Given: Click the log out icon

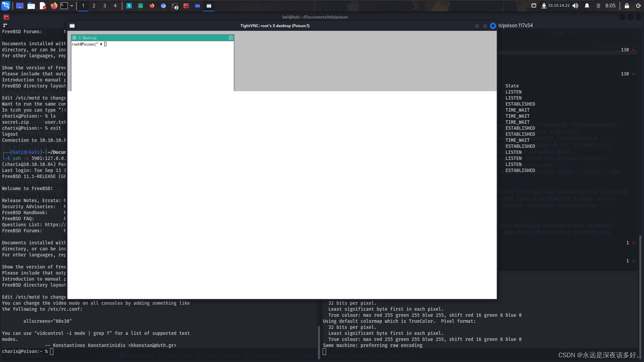Looking at the screenshot, I should [x=638, y=6].
